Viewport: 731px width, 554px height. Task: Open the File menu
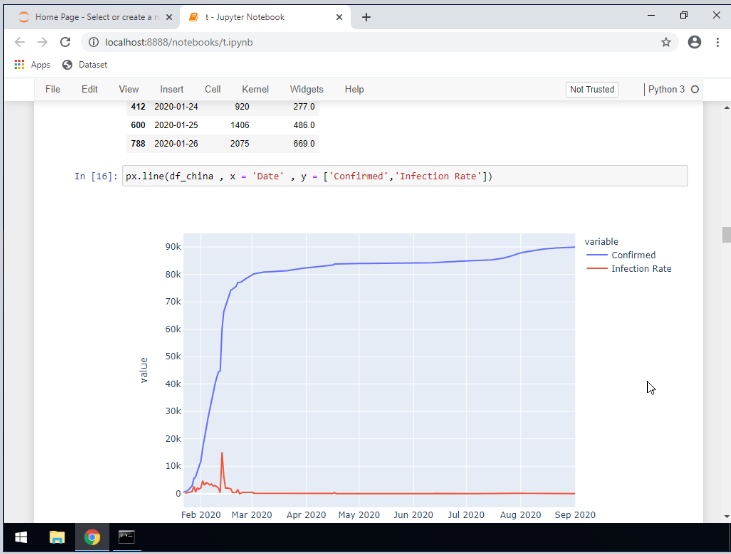[53, 90]
